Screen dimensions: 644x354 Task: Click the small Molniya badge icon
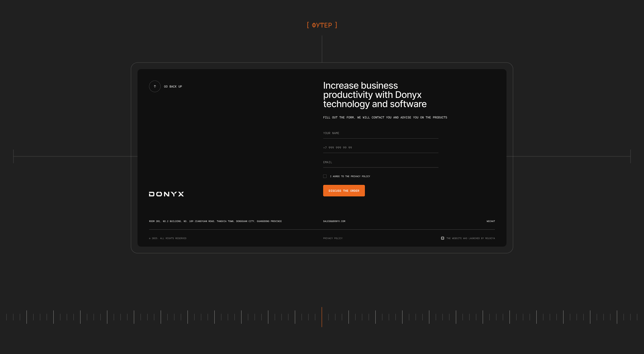pos(442,238)
